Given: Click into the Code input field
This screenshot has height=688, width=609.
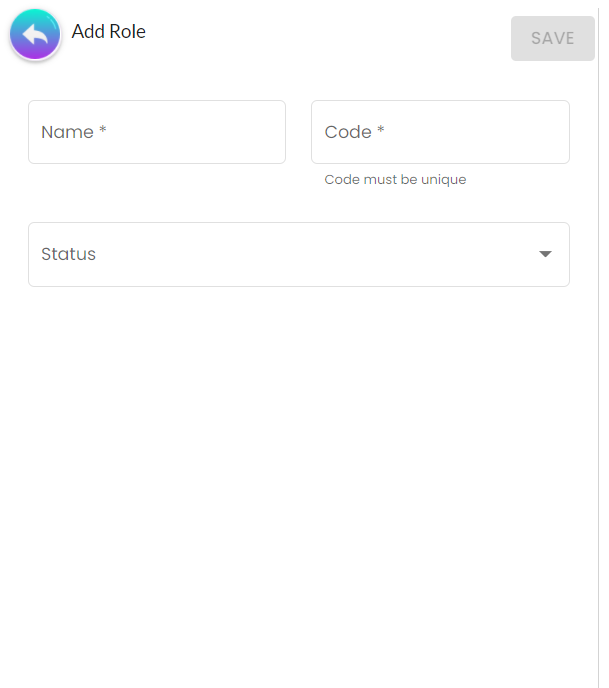Looking at the screenshot, I should click(440, 132).
